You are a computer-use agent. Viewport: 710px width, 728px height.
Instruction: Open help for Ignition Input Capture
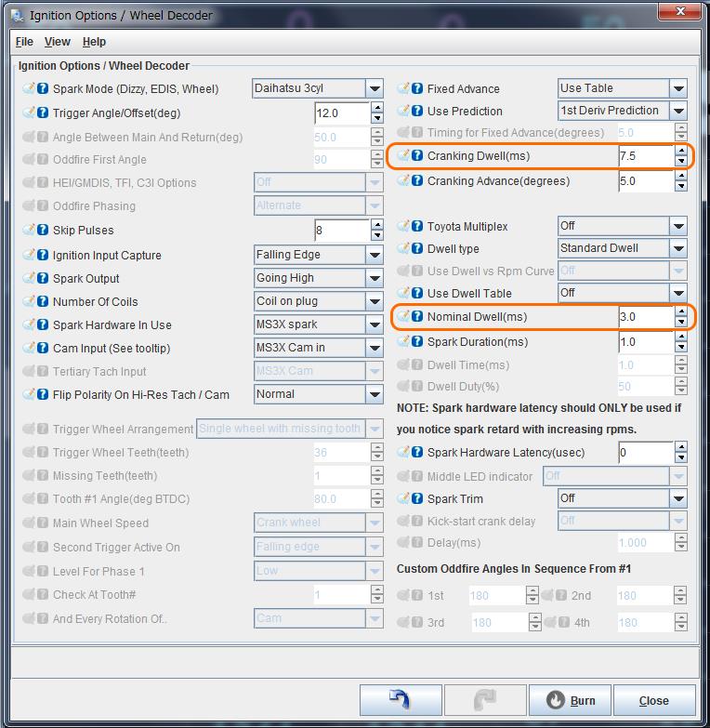[43, 255]
